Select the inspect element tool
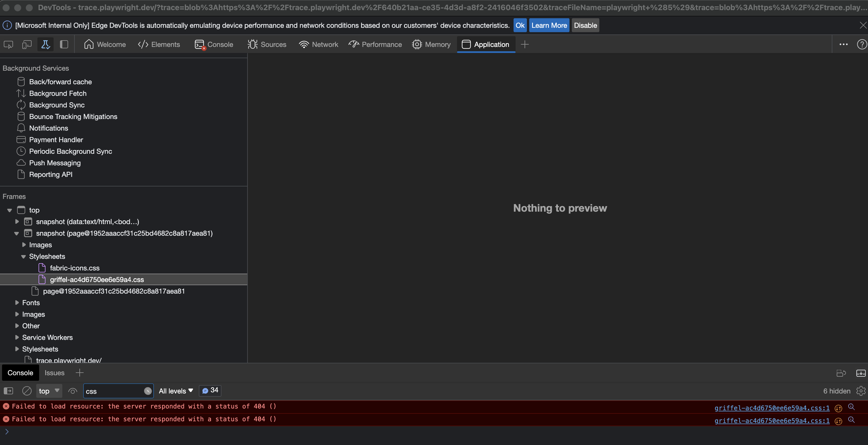868x445 pixels. pos(8,44)
